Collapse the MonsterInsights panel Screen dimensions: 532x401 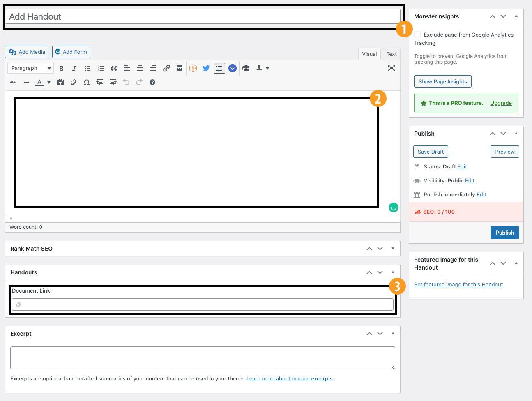tap(516, 16)
